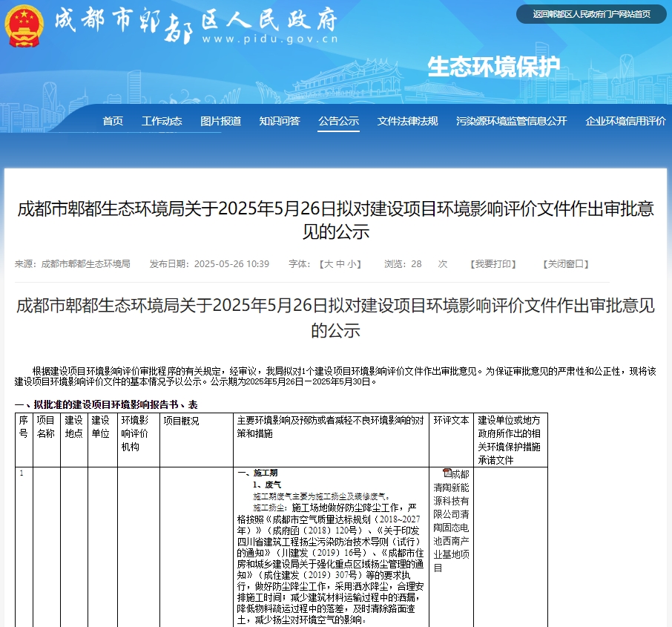Click the 生态环境保护 banner title
This screenshot has width=672, height=627.
pyautogui.click(x=493, y=67)
